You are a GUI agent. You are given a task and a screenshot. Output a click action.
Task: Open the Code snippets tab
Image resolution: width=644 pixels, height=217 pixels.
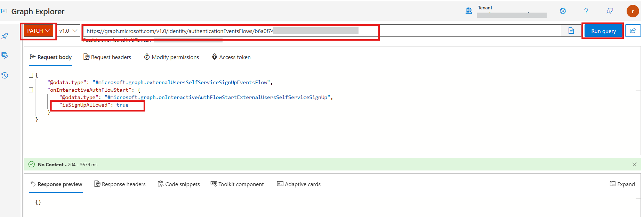point(179,184)
